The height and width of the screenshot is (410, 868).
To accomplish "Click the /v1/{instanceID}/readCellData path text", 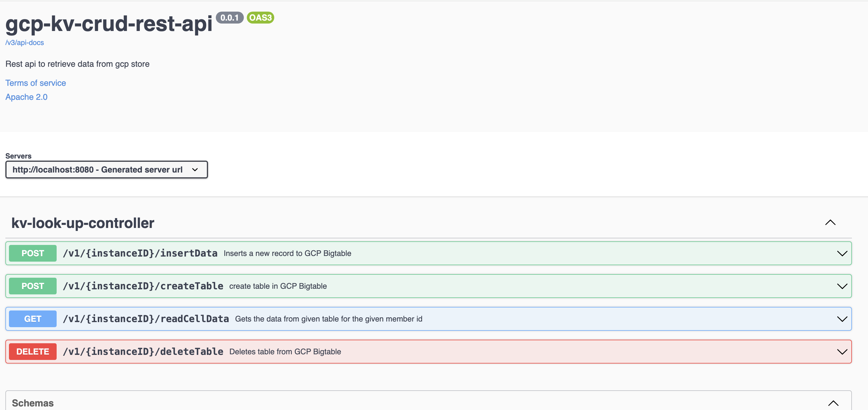I will click(146, 319).
